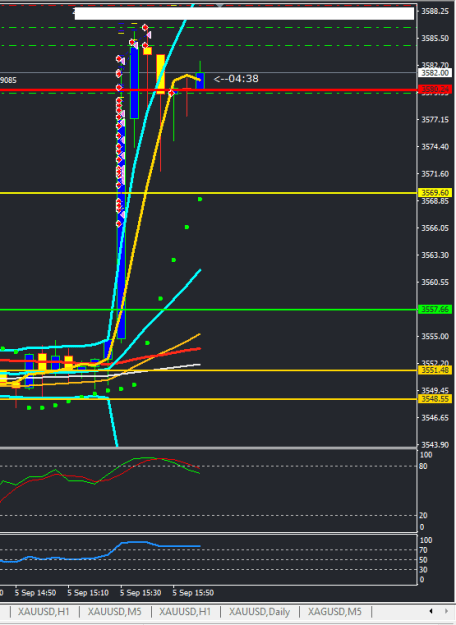This screenshot has height=625, width=456.
Task: Click the gold price label 3551.48
Action: coord(434,370)
